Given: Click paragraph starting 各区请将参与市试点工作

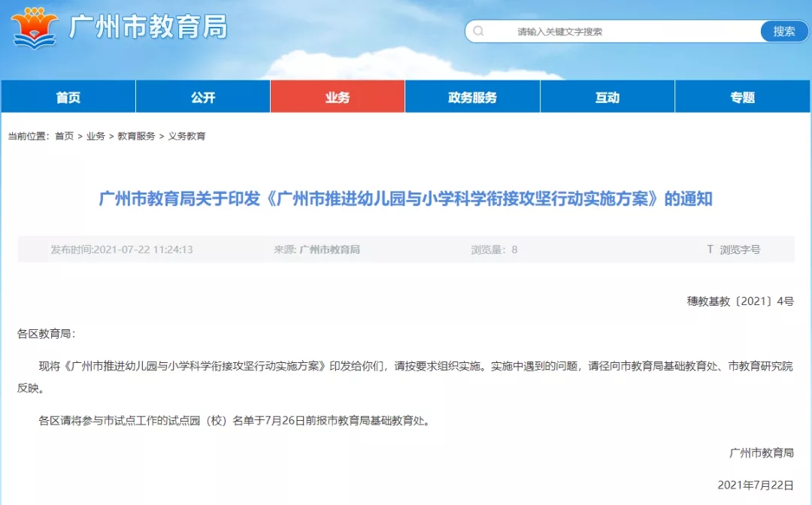Looking at the screenshot, I should tap(235, 421).
